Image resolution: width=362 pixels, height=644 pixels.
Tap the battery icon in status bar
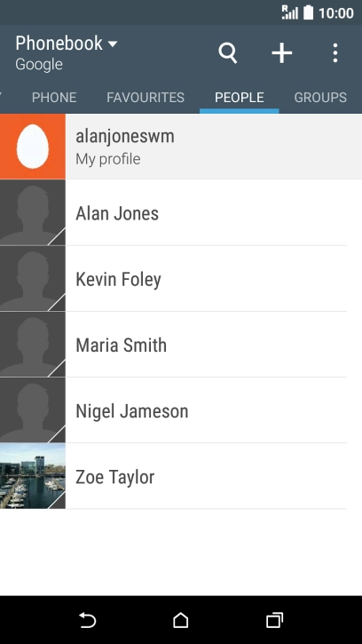pos(308,12)
